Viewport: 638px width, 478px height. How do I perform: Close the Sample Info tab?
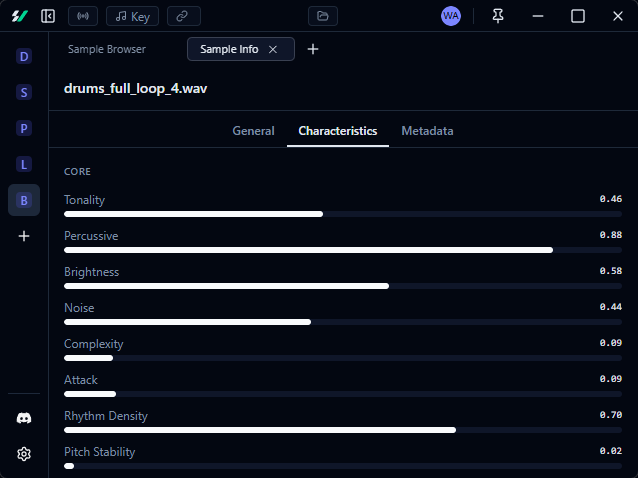[x=273, y=49]
